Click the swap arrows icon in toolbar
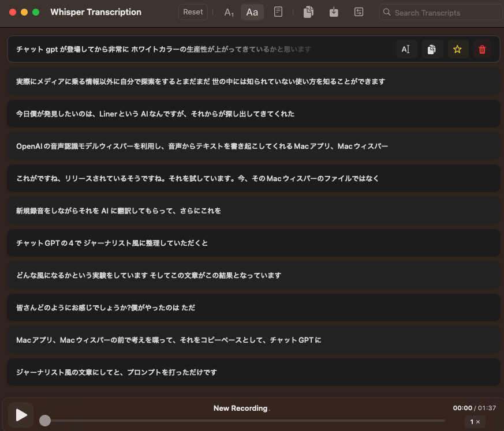 [x=359, y=12]
